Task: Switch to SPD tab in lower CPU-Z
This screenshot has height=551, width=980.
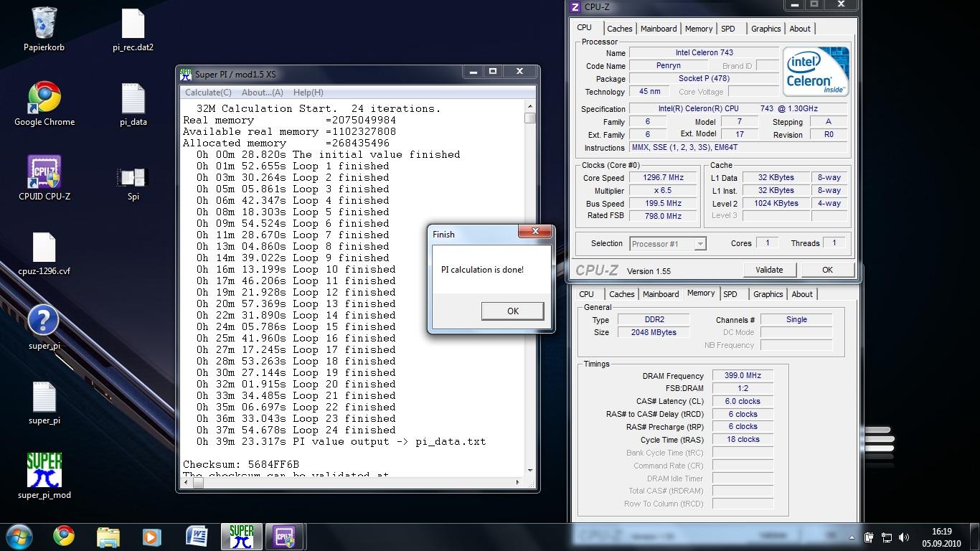Action: (x=730, y=294)
